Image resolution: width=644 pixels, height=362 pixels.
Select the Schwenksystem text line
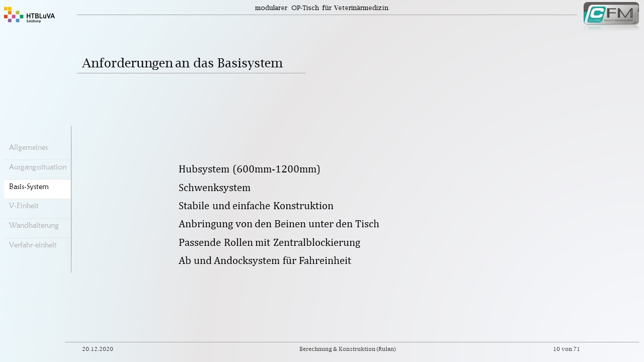214,188
